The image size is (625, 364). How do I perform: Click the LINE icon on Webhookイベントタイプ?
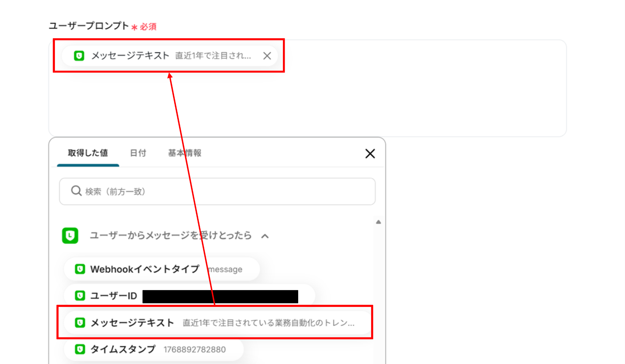coord(80,269)
